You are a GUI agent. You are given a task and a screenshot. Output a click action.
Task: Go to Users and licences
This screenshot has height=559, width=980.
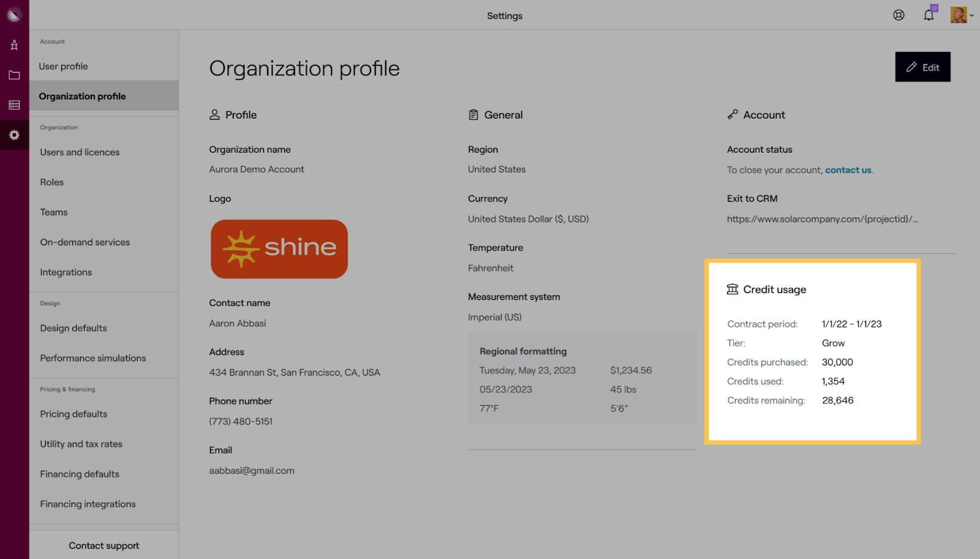[x=80, y=152]
